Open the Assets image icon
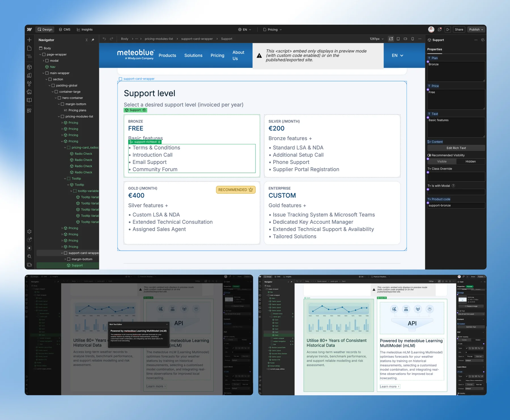 29,92
